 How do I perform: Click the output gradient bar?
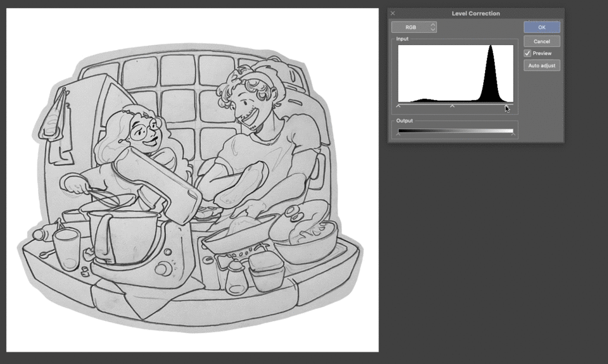click(455, 130)
